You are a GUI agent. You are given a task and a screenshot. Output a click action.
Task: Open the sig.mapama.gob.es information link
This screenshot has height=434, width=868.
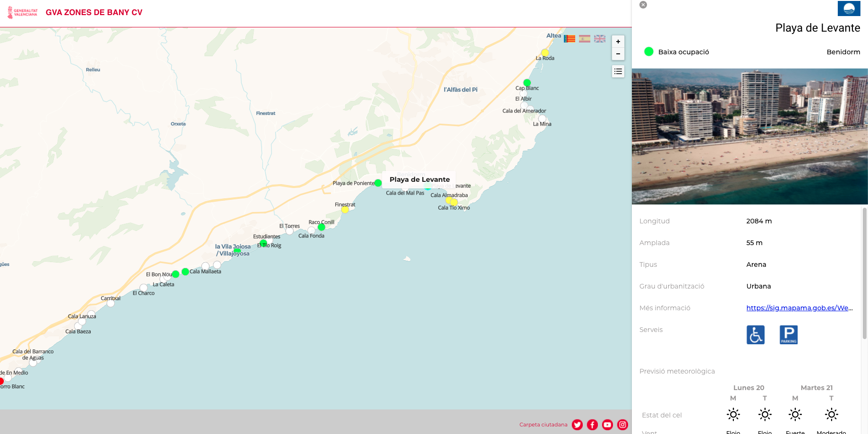coord(799,307)
